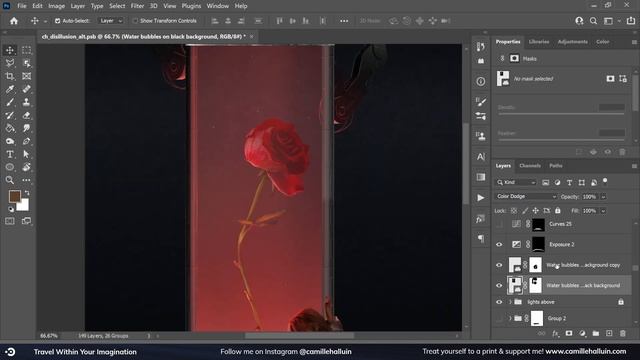
Task: Select the Move tool
Action: tap(10, 50)
